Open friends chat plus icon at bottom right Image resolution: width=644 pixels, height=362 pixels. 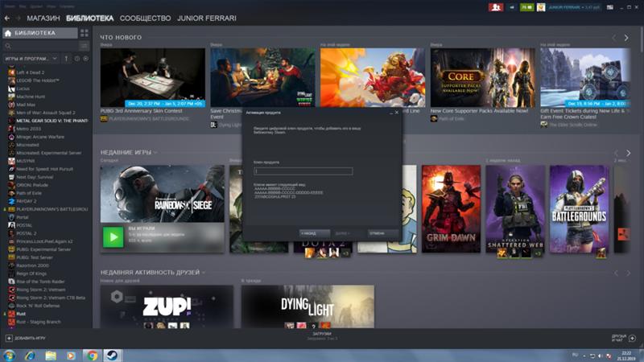(x=632, y=338)
